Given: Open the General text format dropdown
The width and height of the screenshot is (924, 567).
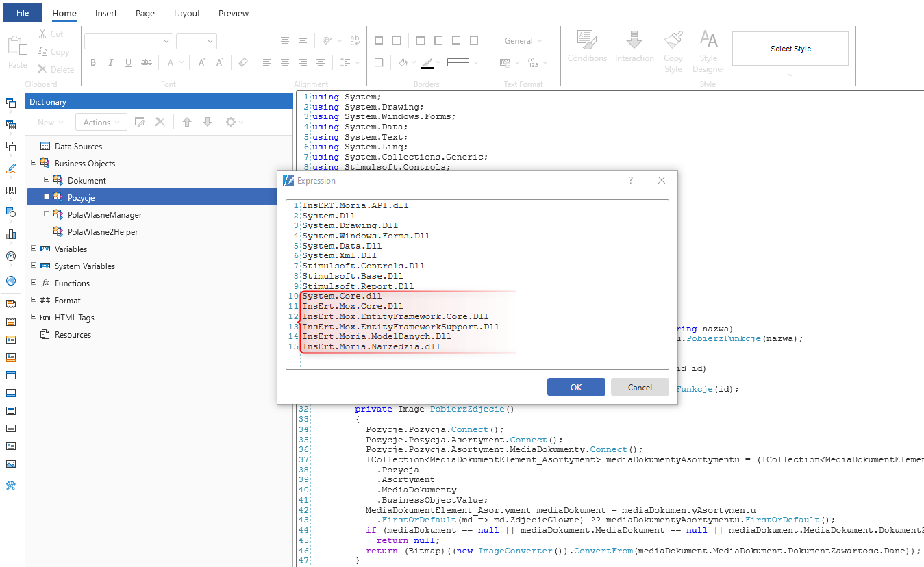Looking at the screenshot, I should (523, 41).
